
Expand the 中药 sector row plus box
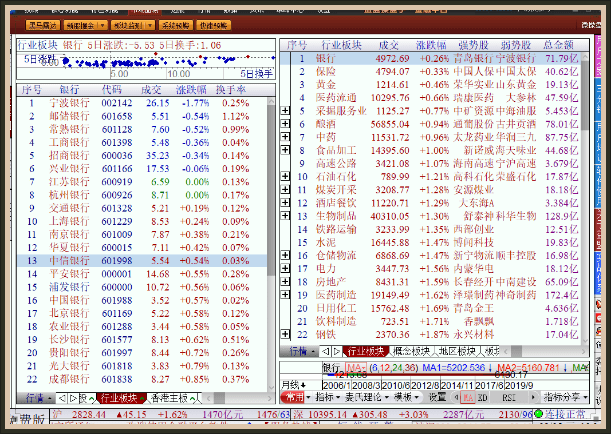(285, 137)
